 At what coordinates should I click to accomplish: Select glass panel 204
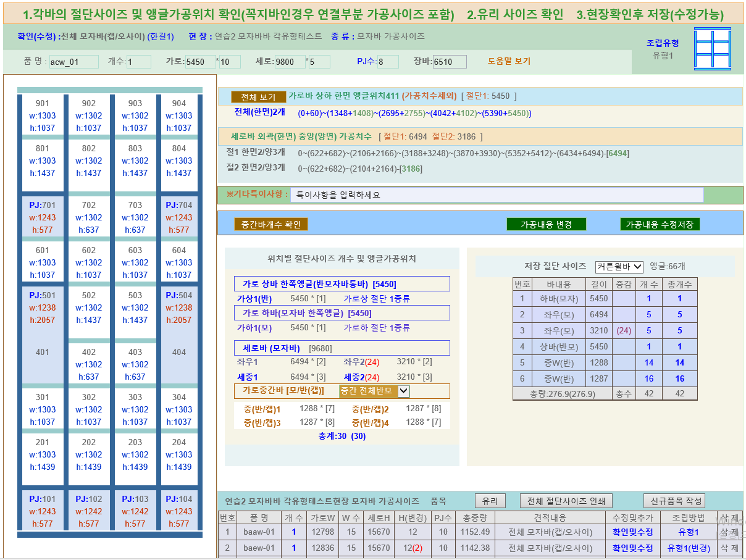click(x=179, y=459)
